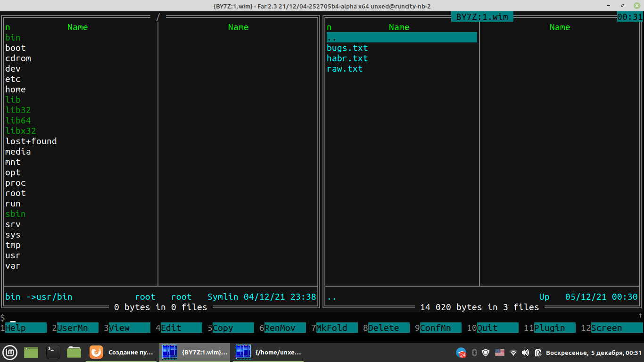
Task: Launch the terminal from the taskbar
Action: point(53,352)
